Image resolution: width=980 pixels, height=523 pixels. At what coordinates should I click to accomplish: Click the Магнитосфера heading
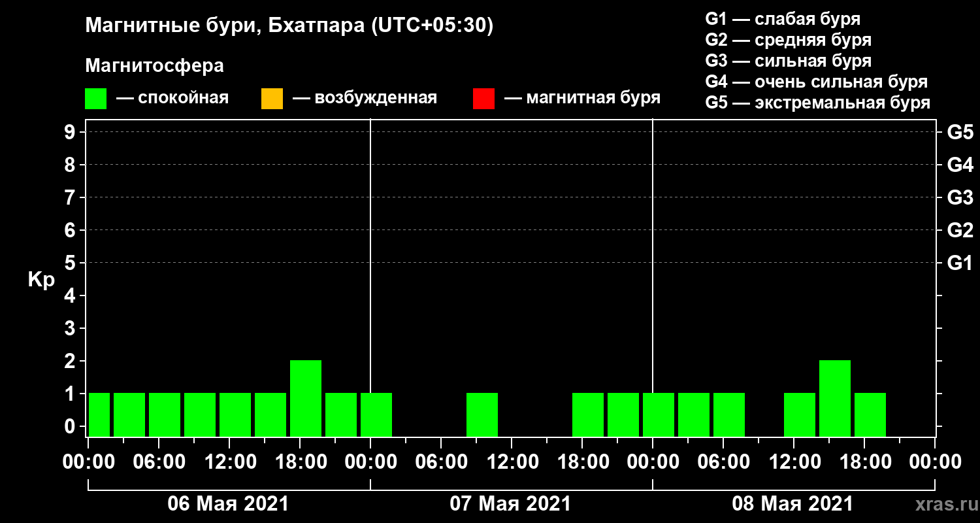[x=154, y=66]
